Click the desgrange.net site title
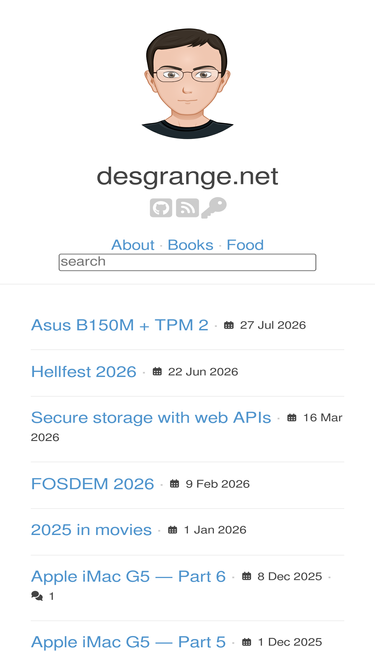375x667 pixels. coord(188,177)
